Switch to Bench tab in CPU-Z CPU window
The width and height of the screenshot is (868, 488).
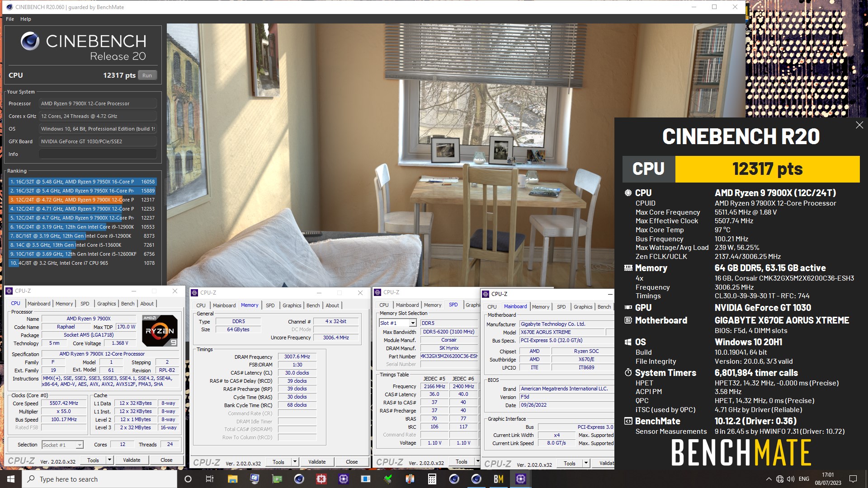point(127,304)
